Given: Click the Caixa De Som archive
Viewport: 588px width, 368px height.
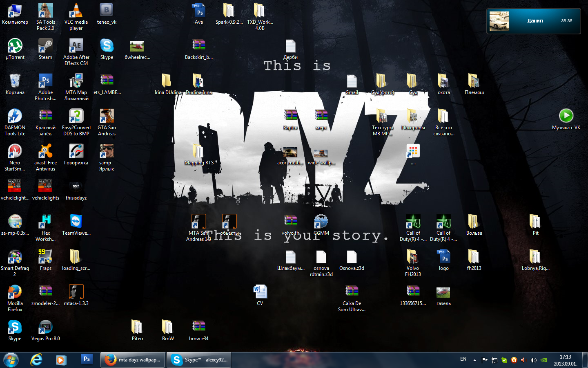Looking at the screenshot, I should click(x=352, y=298).
